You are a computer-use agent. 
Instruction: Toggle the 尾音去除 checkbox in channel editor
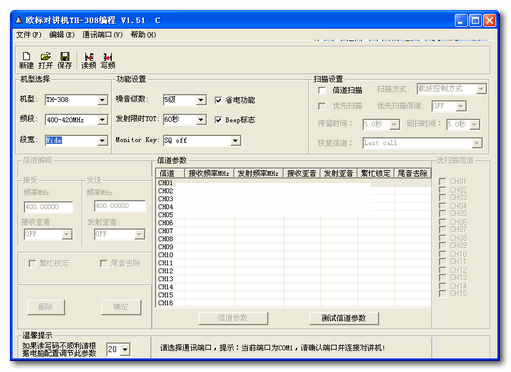tap(103, 264)
